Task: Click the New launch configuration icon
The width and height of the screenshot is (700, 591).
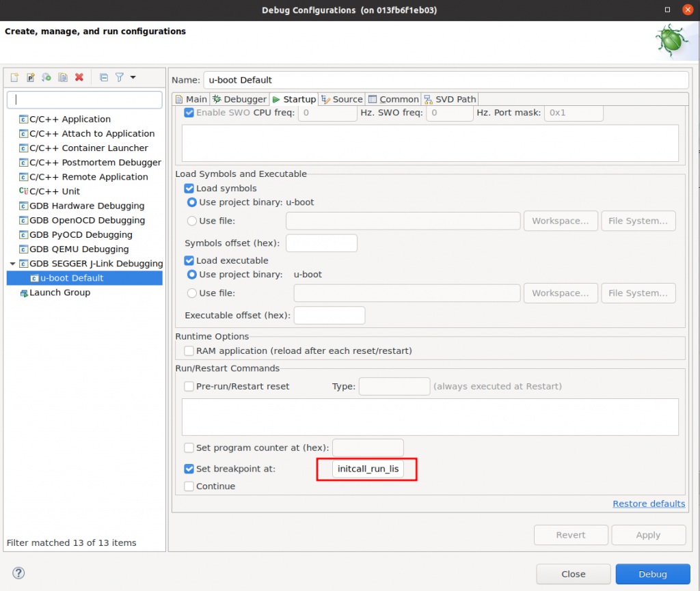Action: [x=14, y=77]
